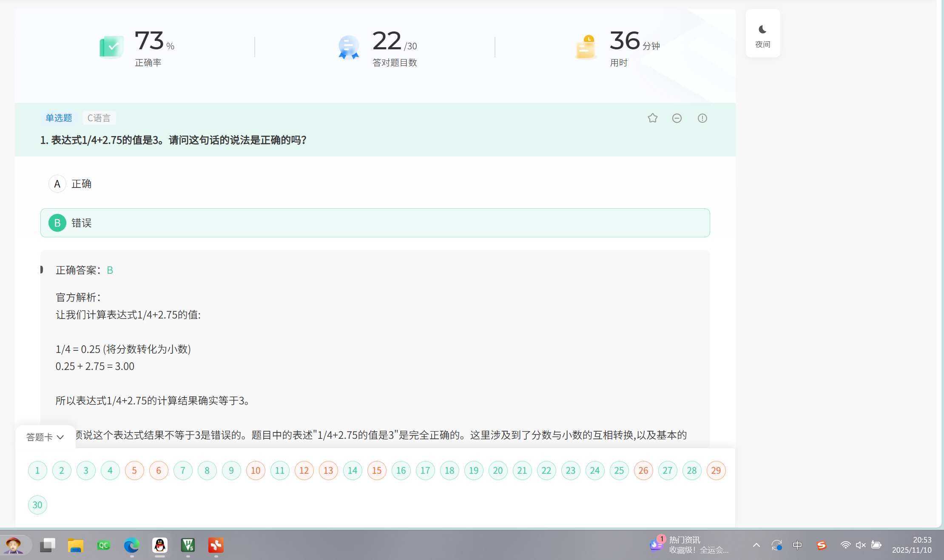Screen dimensions: 944x560
Task: Launch Microsoft Edge from the taskbar
Action: point(131,546)
